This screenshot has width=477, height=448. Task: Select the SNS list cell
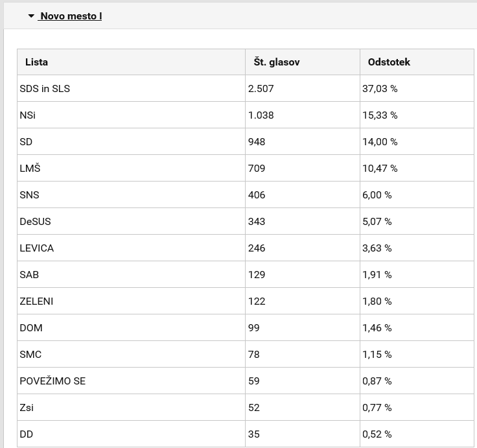tap(132, 195)
